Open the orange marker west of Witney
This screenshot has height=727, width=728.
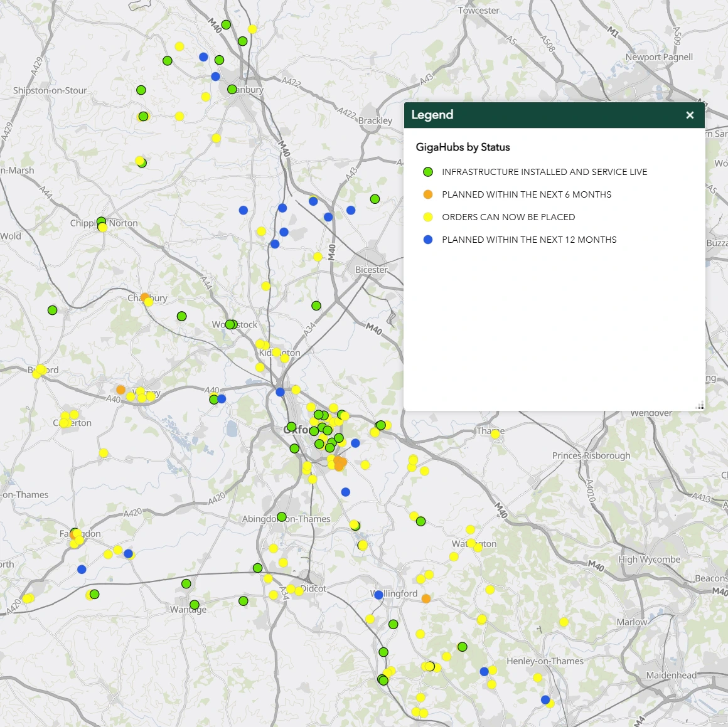tap(120, 390)
